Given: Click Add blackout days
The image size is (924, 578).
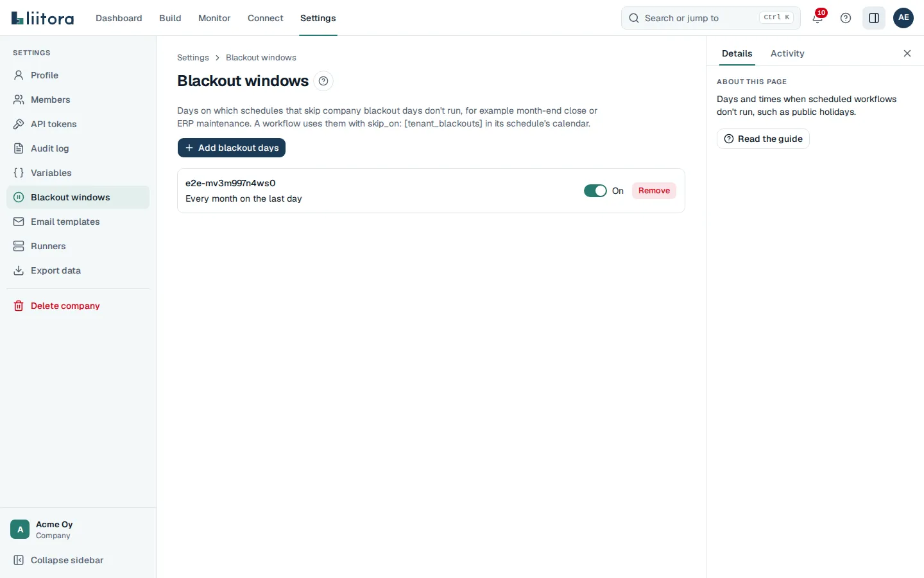Looking at the screenshot, I should 232,148.
